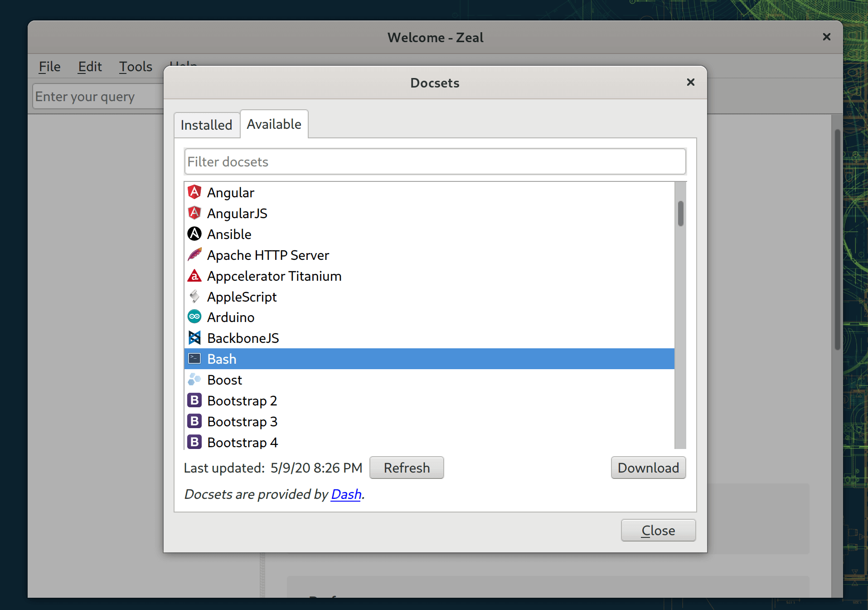Select the Bootstrap 3 list entry
Image resolution: width=868 pixels, height=610 pixels.
tap(429, 421)
